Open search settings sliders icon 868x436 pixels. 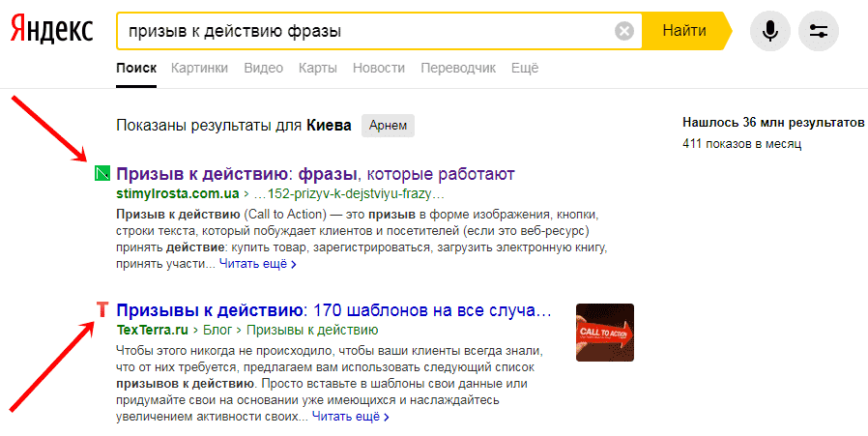click(819, 31)
